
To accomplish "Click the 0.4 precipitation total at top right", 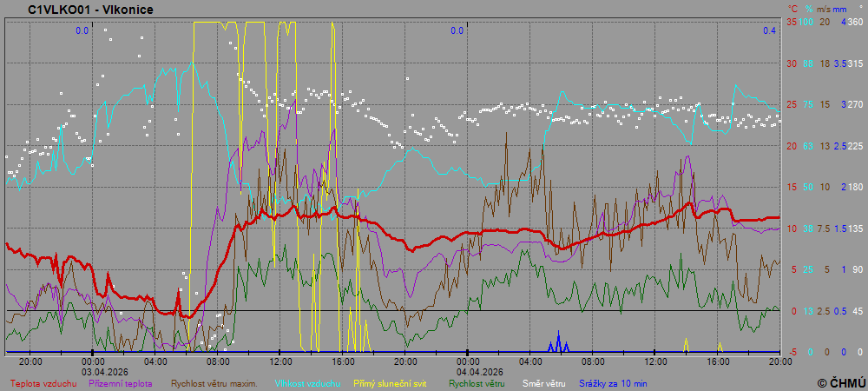I will [x=769, y=30].
